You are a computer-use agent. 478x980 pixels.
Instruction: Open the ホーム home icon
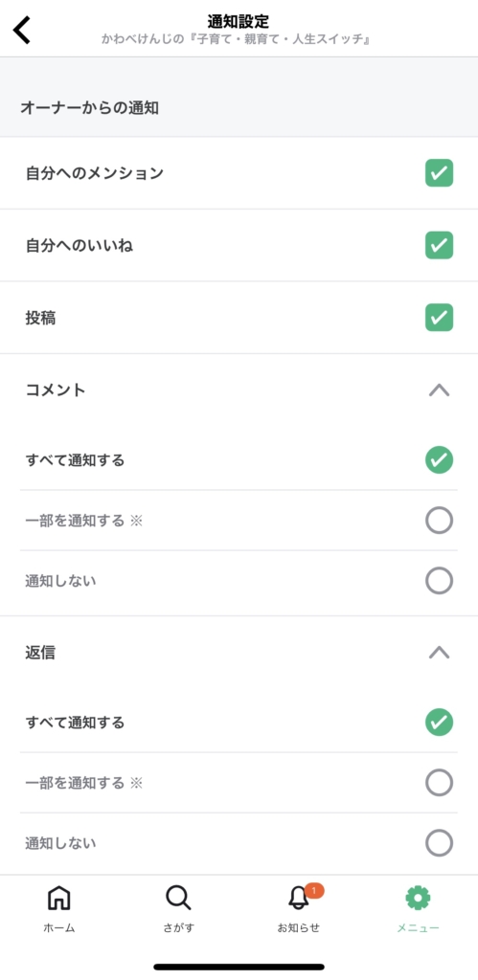click(58, 898)
